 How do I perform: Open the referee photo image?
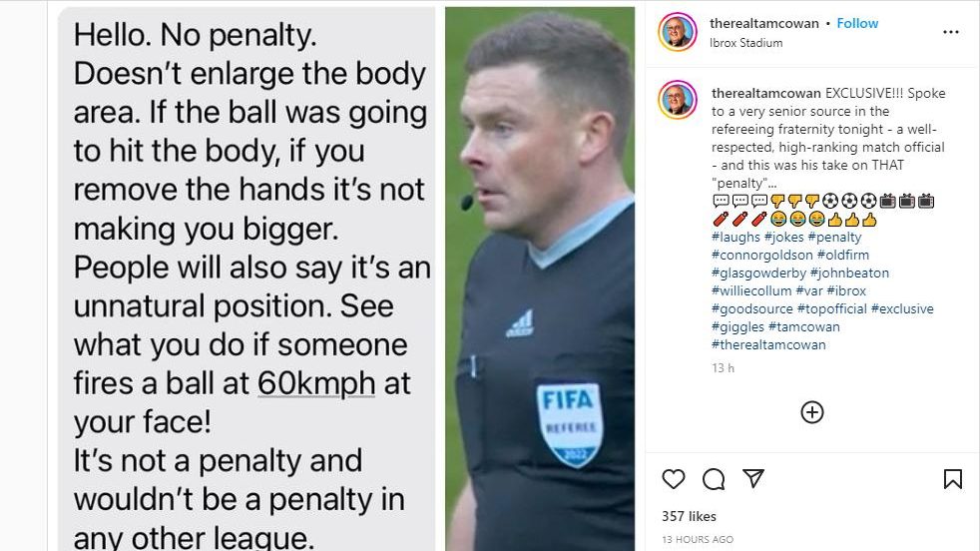tap(539, 278)
